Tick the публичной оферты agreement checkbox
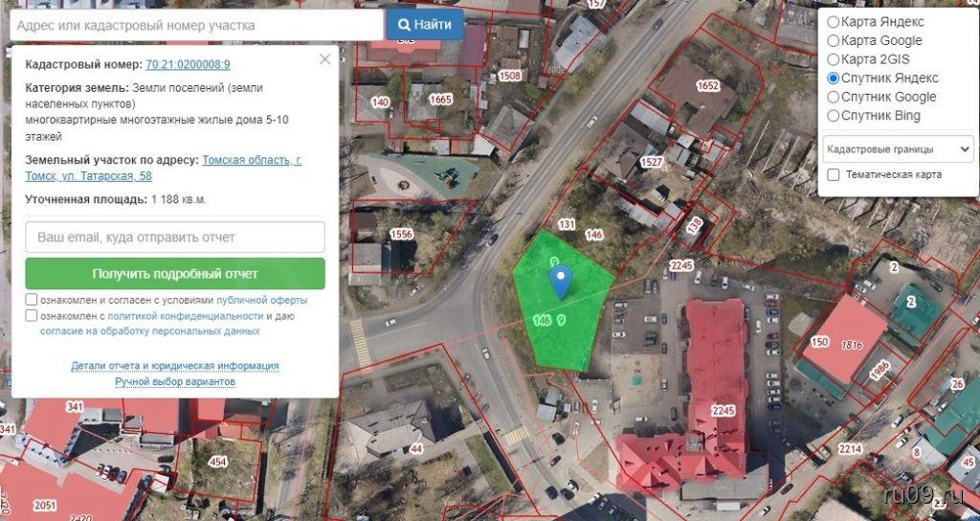Image resolution: width=980 pixels, height=521 pixels. tap(32, 300)
